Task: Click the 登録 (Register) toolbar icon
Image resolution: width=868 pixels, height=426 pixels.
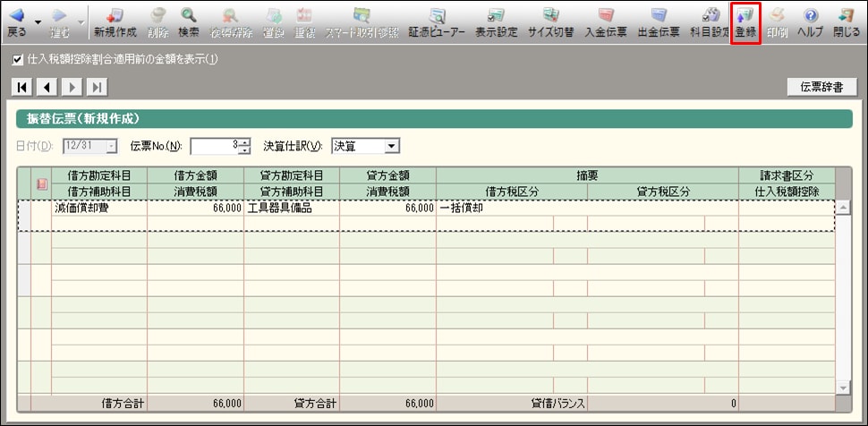Action: pos(745,22)
